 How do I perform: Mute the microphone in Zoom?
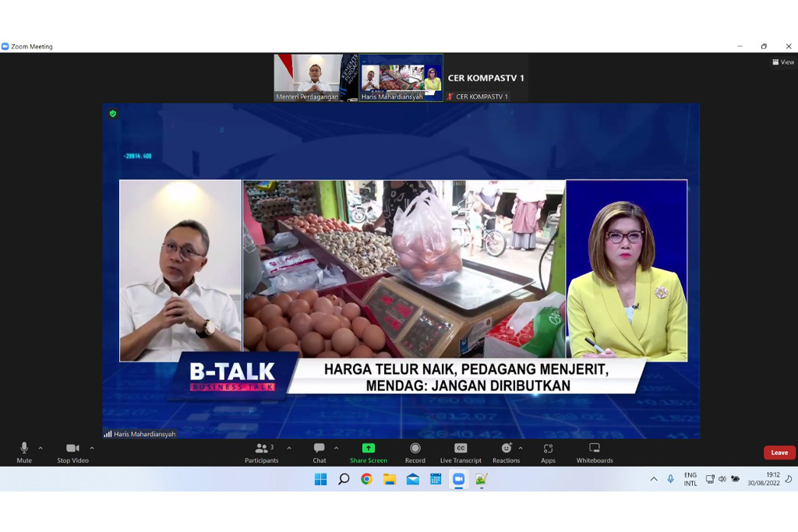24,451
